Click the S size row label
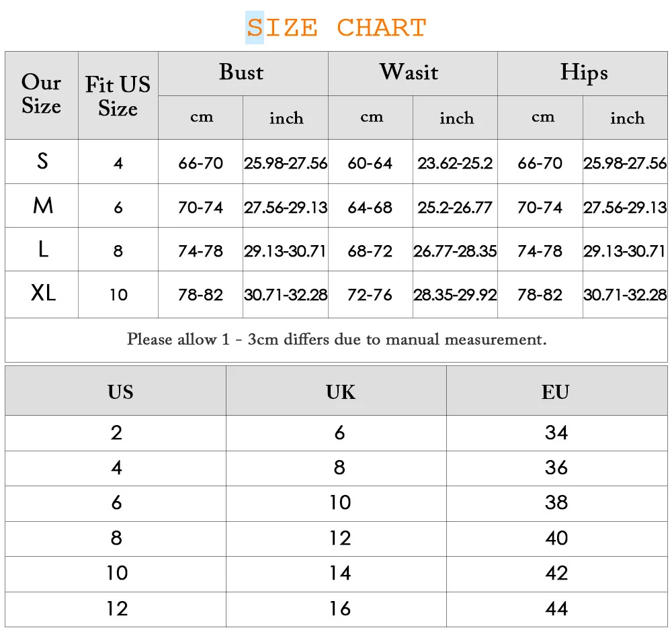The image size is (672, 636). coord(42,162)
